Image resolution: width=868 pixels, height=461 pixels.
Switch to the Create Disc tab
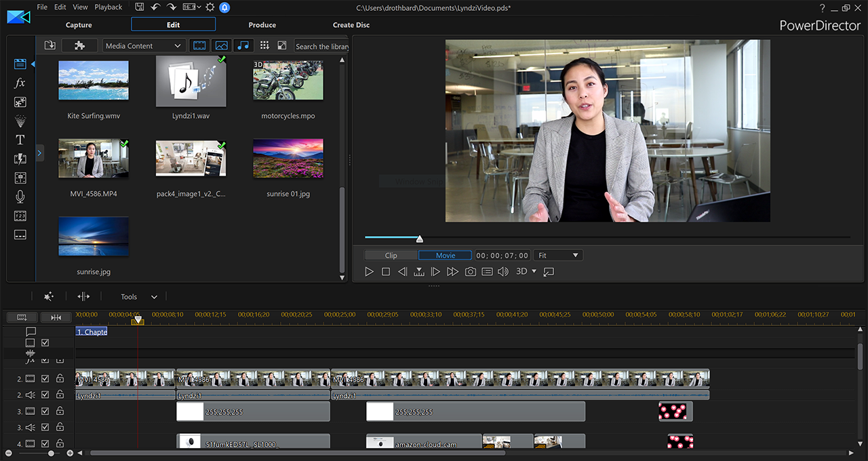pos(351,25)
